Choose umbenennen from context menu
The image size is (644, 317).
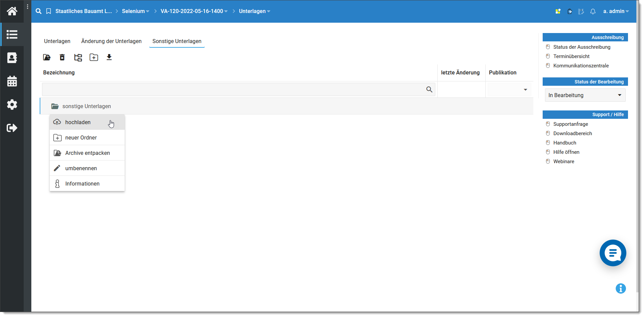87,168
